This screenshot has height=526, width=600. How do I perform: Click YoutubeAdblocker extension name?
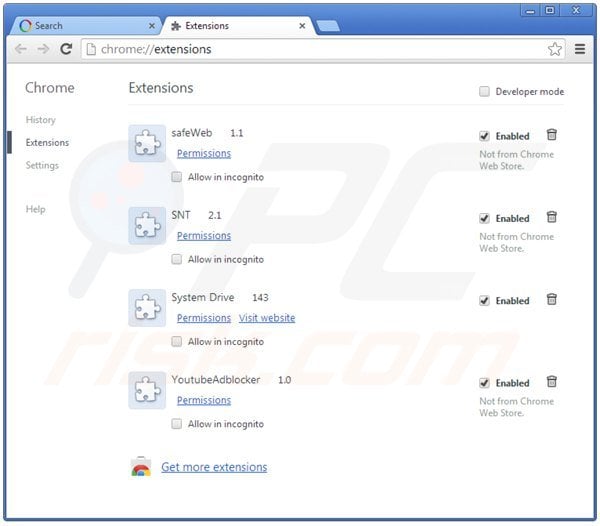tap(216, 379)
